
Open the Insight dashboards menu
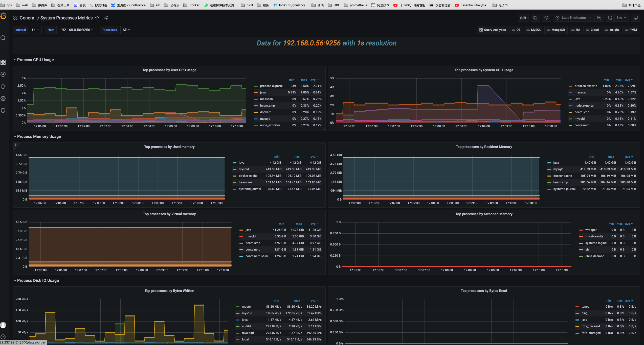[612, 30]
